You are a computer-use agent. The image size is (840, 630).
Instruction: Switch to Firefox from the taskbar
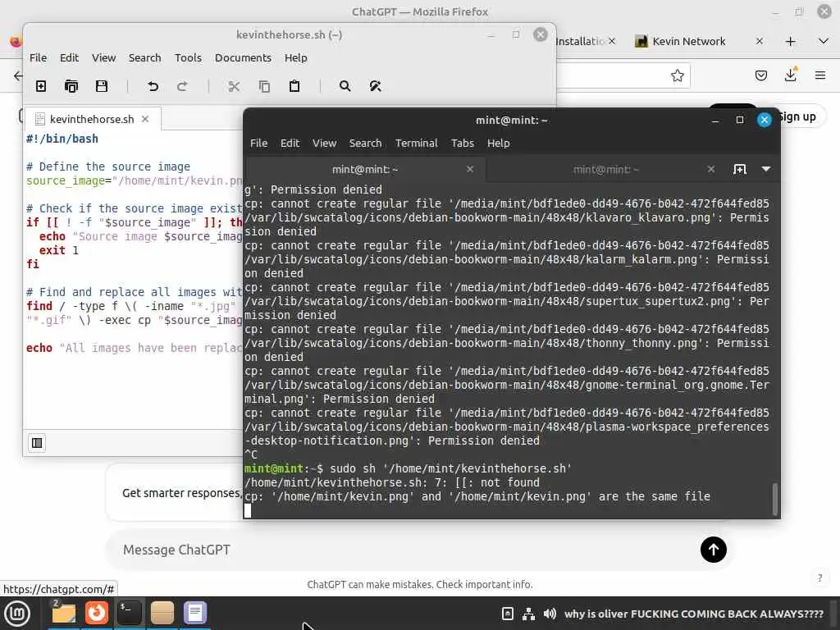(x=97, y=613)
